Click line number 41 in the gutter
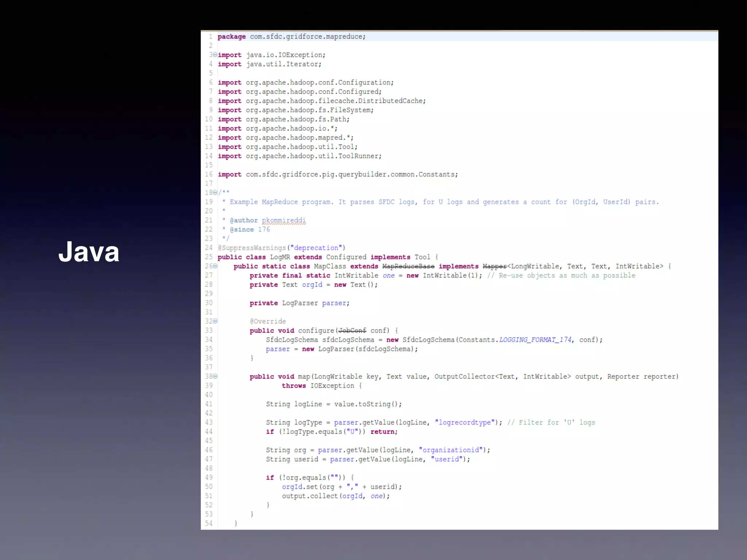Image resolution: width=747 pixels, height=560 pixels. click(x=209, y=404)
